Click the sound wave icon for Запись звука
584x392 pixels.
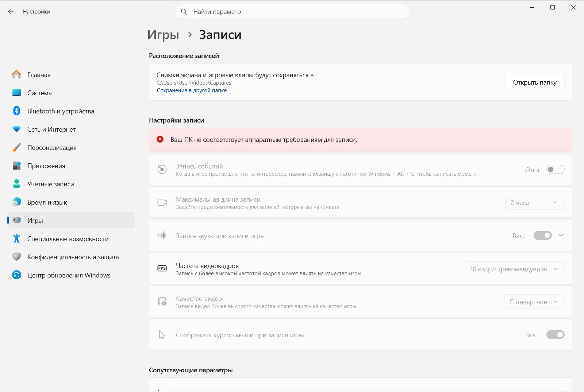point(162,235)
